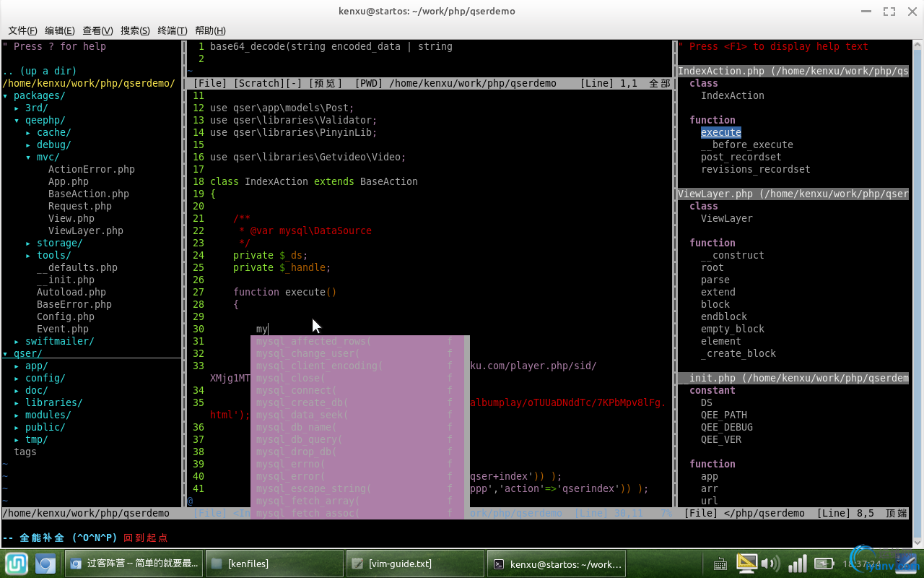Expand the config/ folder
Viewport: 924px width, 578px height.
point(40,378)
